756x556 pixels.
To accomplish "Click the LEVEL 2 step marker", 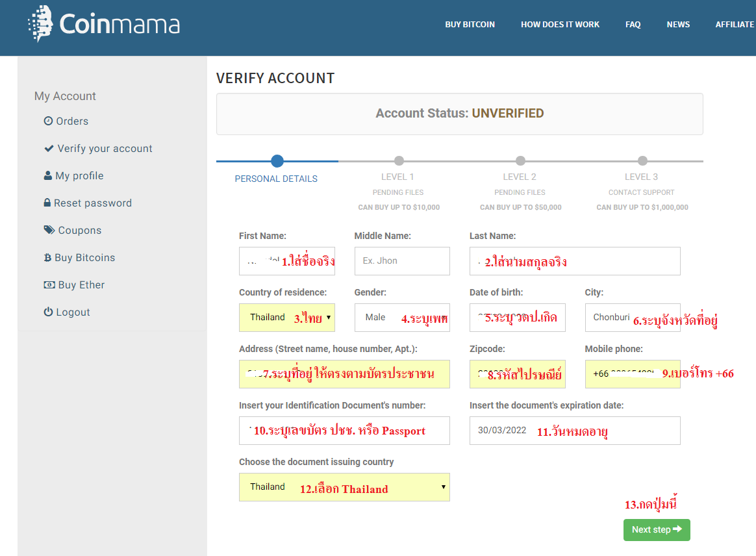I will (520, 160).
